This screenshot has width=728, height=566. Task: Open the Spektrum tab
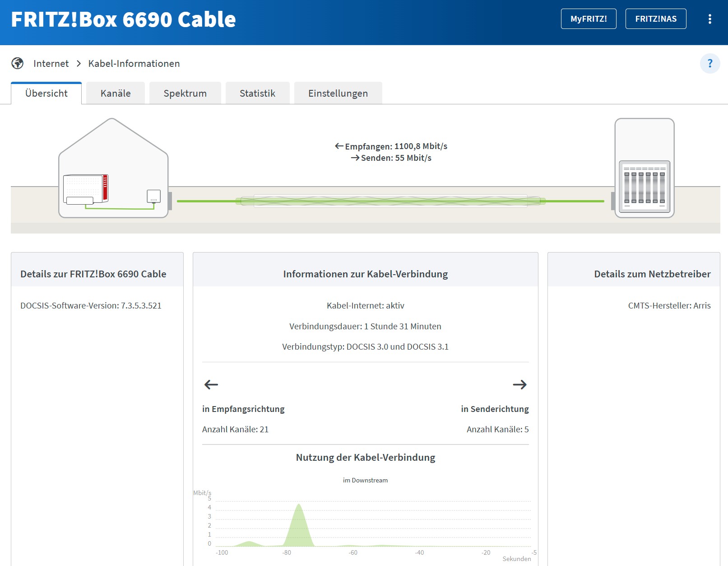click(x=185, y=94)
